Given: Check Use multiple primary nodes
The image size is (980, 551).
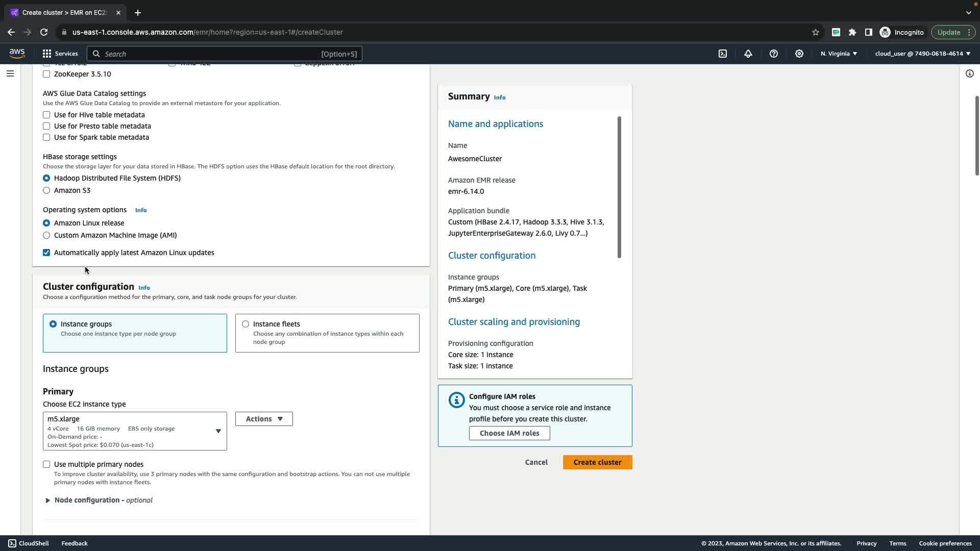Looking at the screenshot, I should 46,464.
